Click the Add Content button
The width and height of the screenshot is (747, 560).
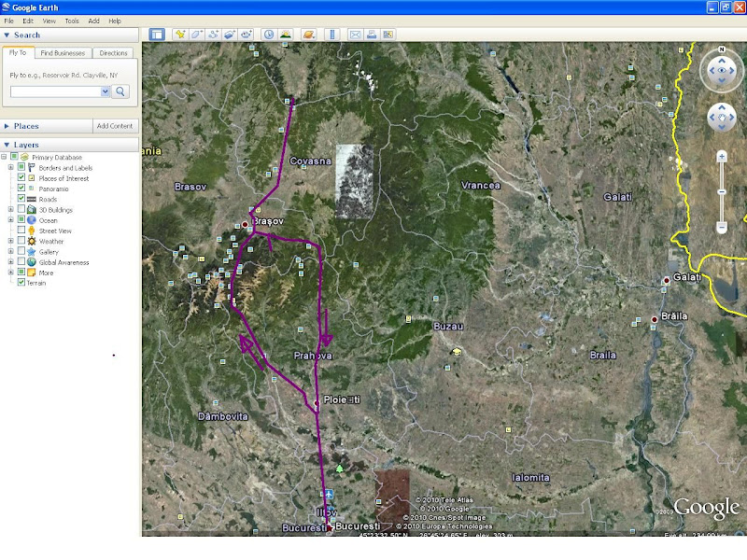[115, 126]
